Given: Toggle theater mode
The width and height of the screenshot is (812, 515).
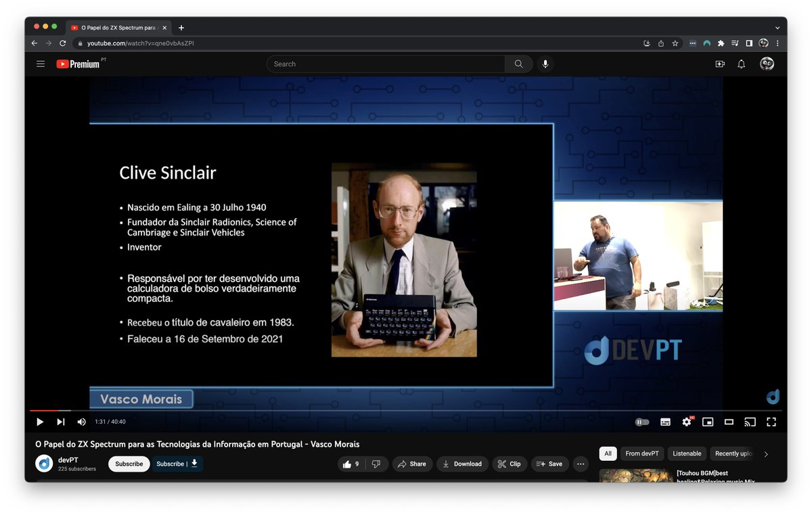Looking at the screenshot, I should tap(729, 422).
